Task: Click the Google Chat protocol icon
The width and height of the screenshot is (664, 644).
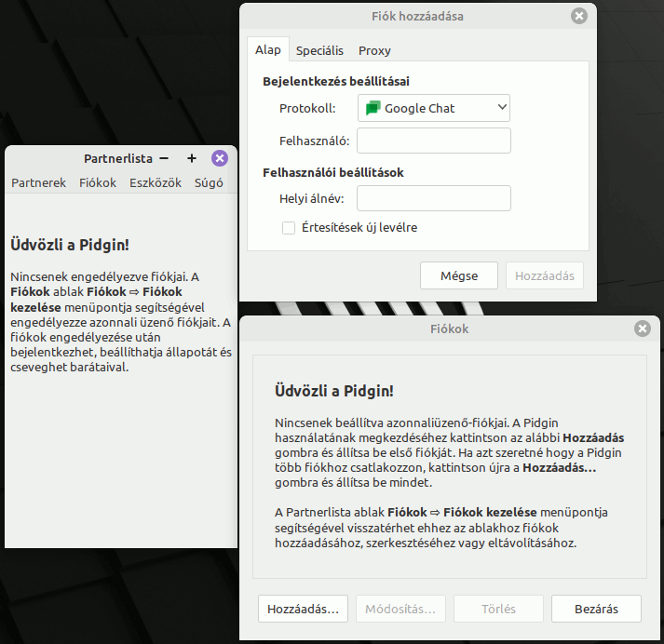Action: (x=373, y=108)
